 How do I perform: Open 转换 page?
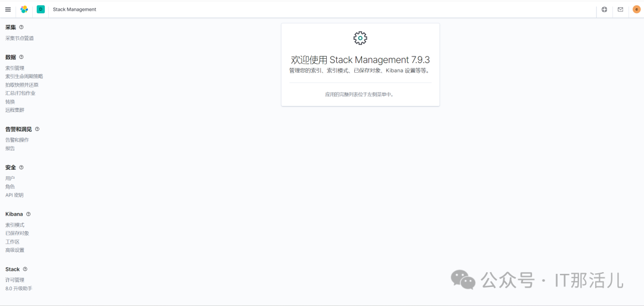coord(10,102)
